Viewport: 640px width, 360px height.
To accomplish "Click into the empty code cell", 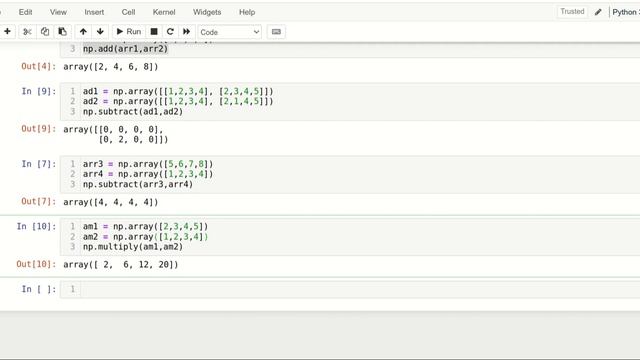I will 359,289.
